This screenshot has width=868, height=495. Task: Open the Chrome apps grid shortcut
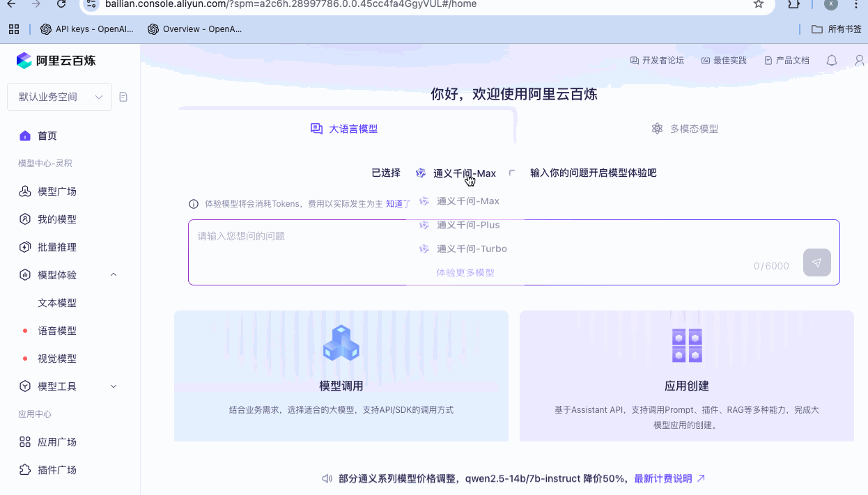coord(13,29)
